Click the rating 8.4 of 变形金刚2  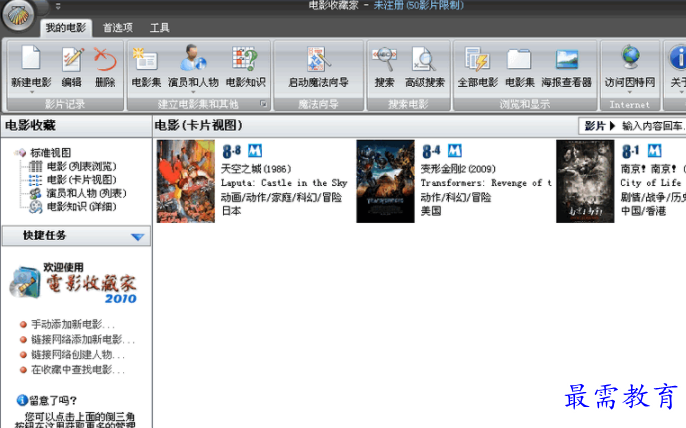pyautogui.click(x=431, y=151)
